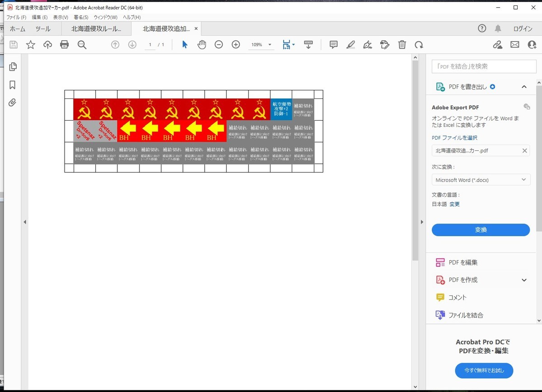Screen dimensions: 542x392
Task: Click the page number input box
Action: (150, 45)
